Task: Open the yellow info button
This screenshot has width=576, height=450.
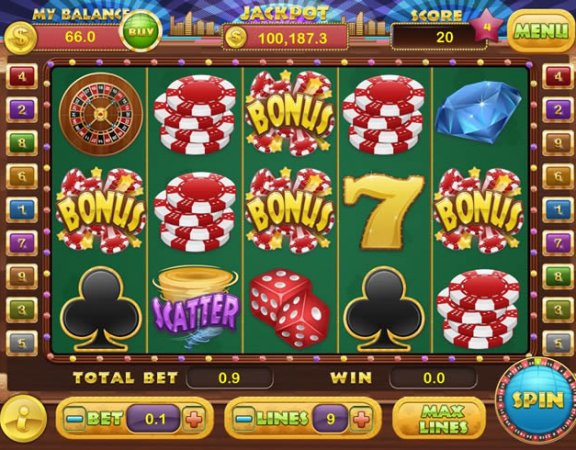Action: point(24,419)
